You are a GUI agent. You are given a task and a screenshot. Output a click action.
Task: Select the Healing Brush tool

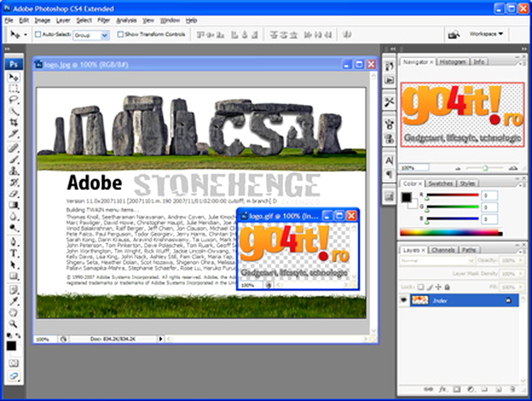coord(13,148)
